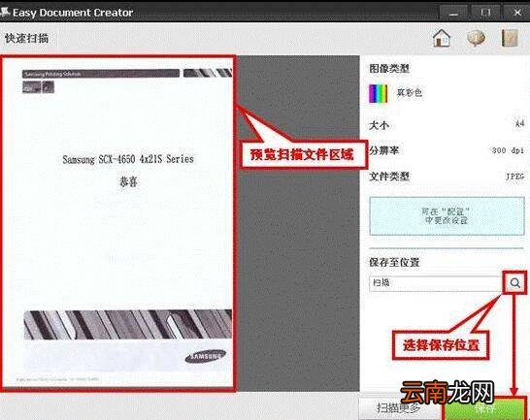Click the green save button

click(484, 408)
